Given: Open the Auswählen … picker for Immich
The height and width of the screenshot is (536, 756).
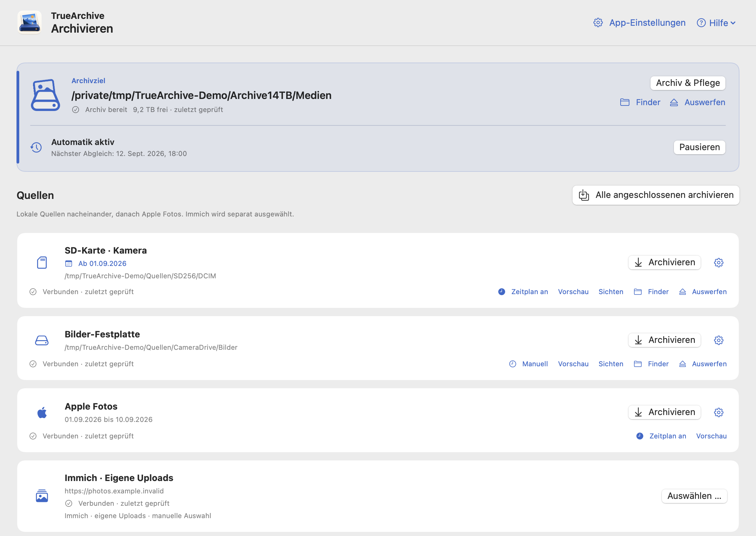Looking at the screenshot, I should 694,496.
